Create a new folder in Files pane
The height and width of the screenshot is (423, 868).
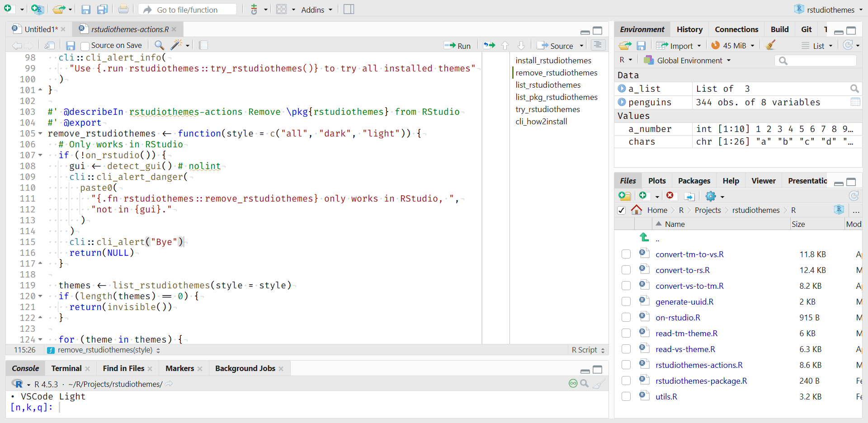(x=625, y=196)
